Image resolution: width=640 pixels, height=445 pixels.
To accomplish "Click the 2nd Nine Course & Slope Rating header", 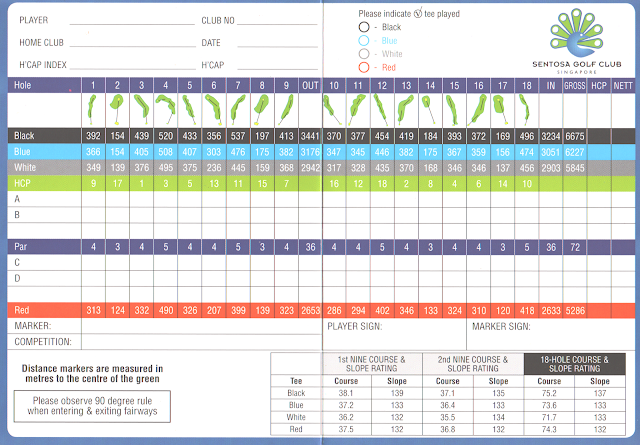I will tap(473, 363).
